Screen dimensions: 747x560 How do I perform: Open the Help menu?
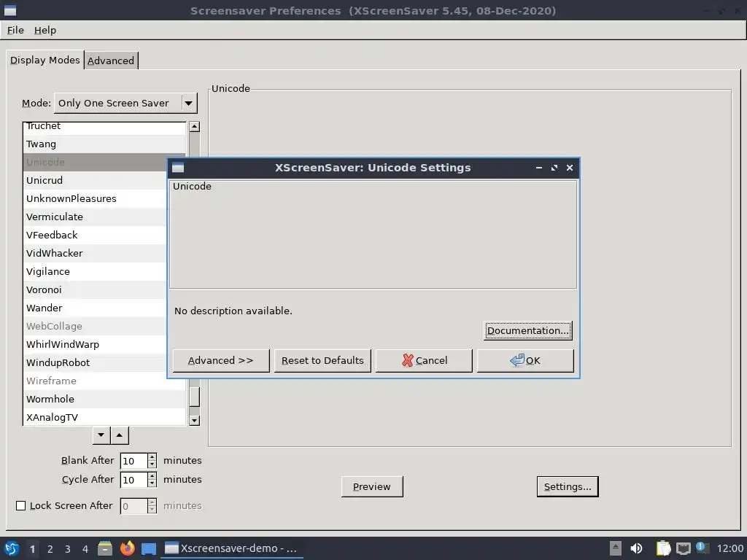tap(45, 30)
